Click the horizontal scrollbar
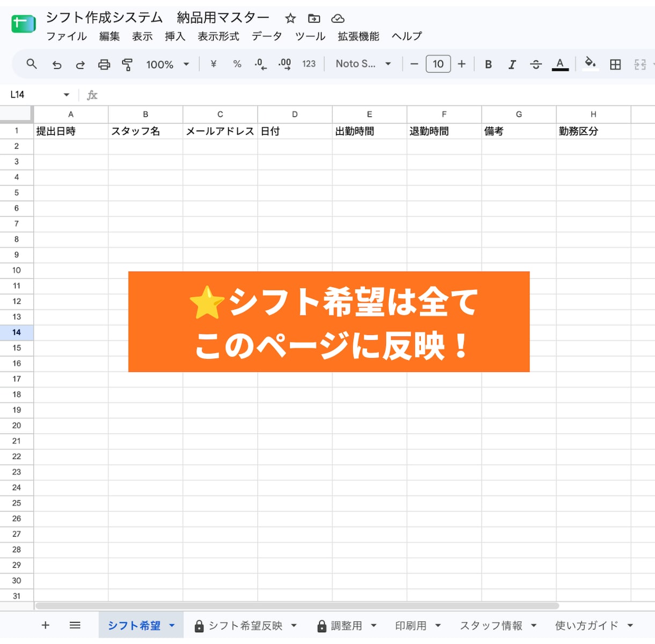Screen dimensions: 655x644 297,606
